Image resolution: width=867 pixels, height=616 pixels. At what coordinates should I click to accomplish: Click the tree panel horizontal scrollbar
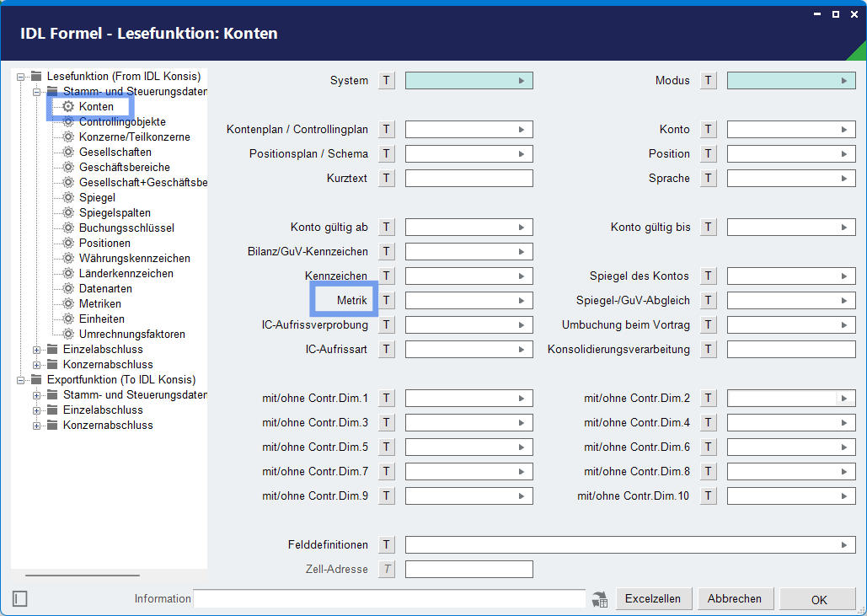tap(83, 576)
